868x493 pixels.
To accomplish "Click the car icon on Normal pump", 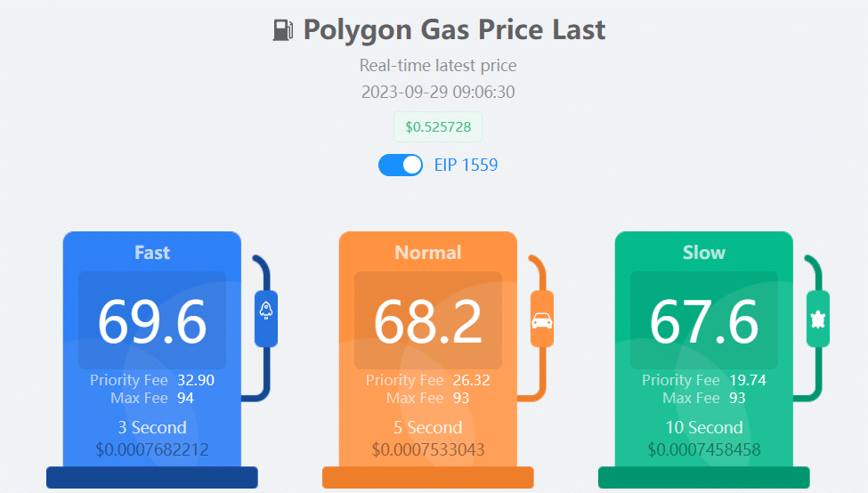I will (x=541, y=320).
